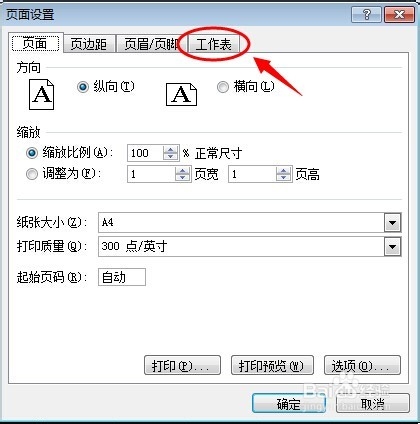Screen dimensions: 420x424
Task: Click the 起始页码 input field
Action: (122, 277)
